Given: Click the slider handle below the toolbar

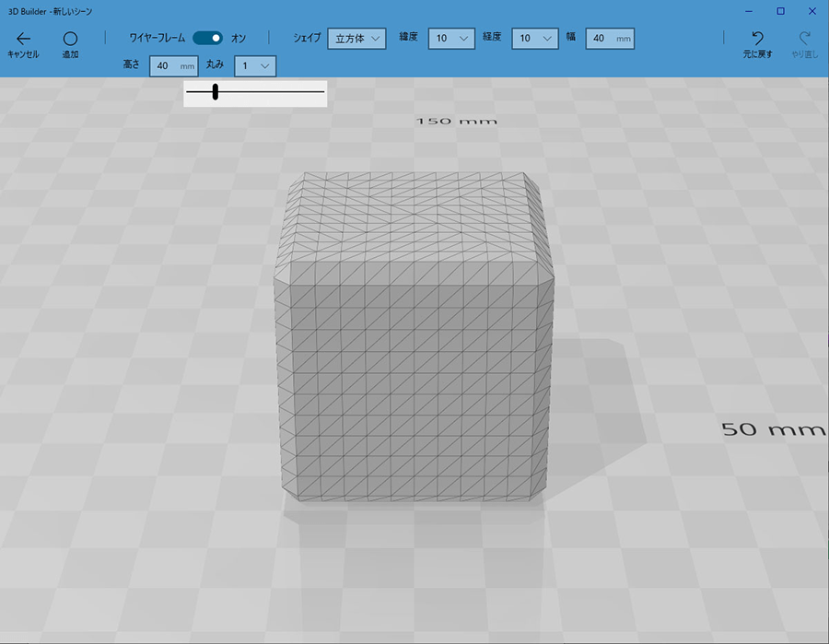Looking at the screenshot, I should pos(216,91).
